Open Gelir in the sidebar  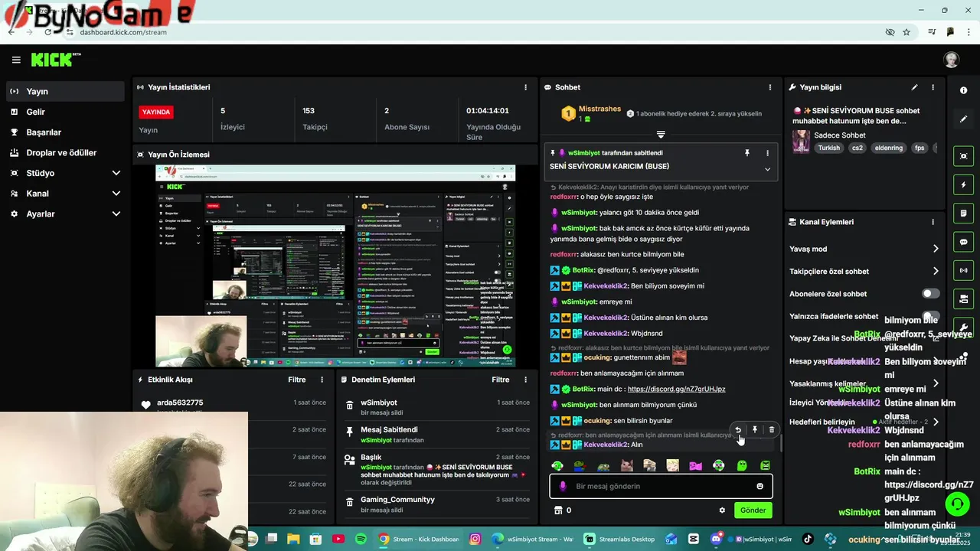65,112
